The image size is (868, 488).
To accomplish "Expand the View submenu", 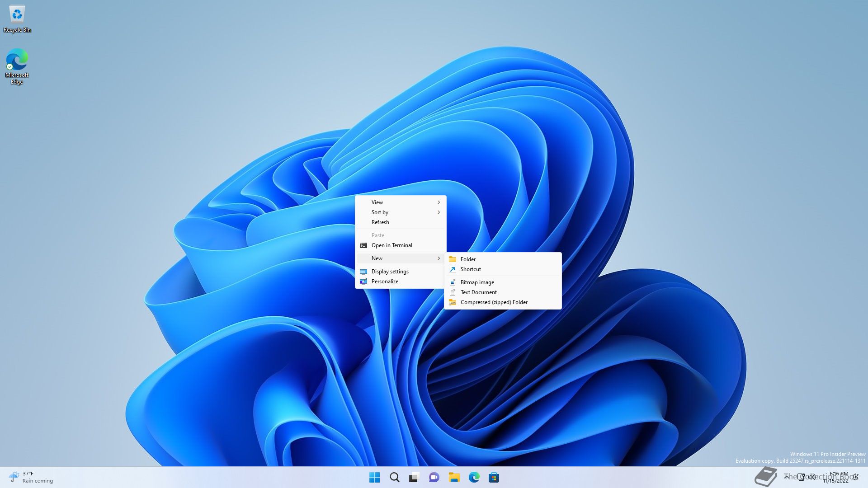I will point(401,202).
